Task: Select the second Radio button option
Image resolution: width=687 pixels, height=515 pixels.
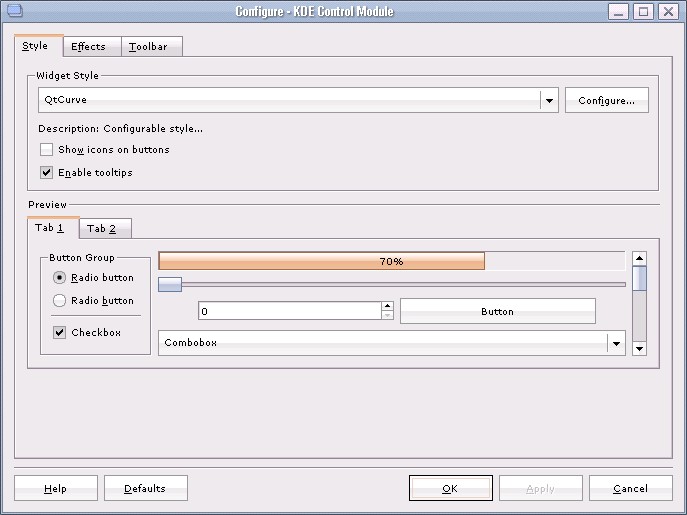Action: [x=59, y=300]
